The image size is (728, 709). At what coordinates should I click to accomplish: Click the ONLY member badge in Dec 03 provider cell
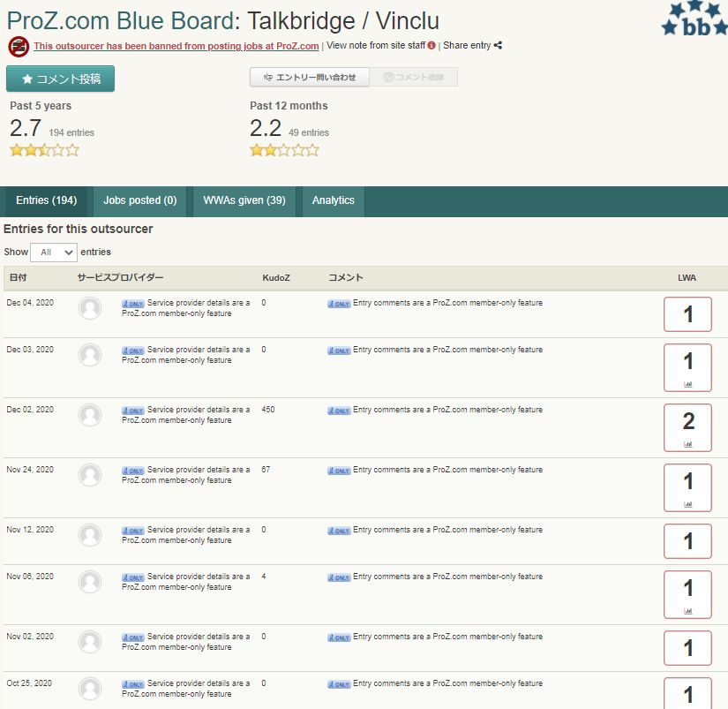133,351
